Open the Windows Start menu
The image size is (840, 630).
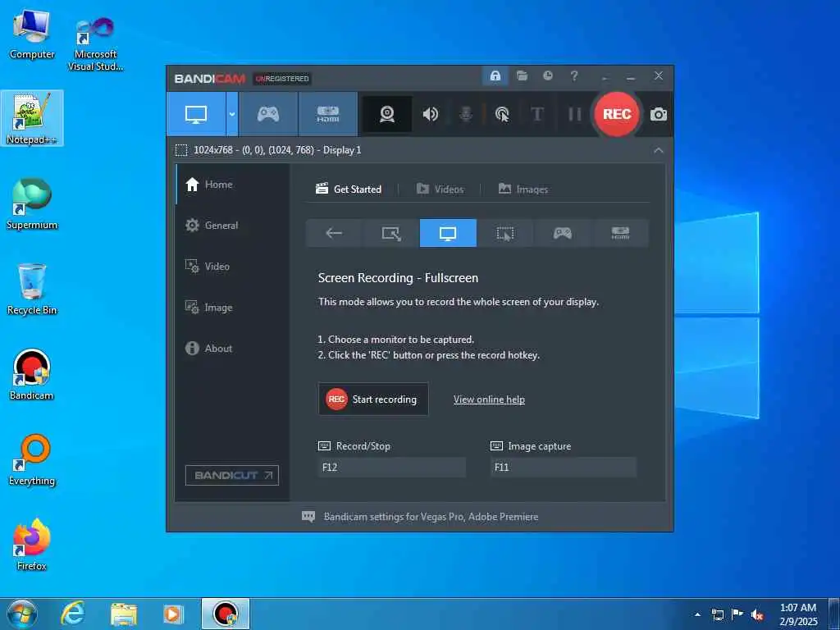[22, 614]
